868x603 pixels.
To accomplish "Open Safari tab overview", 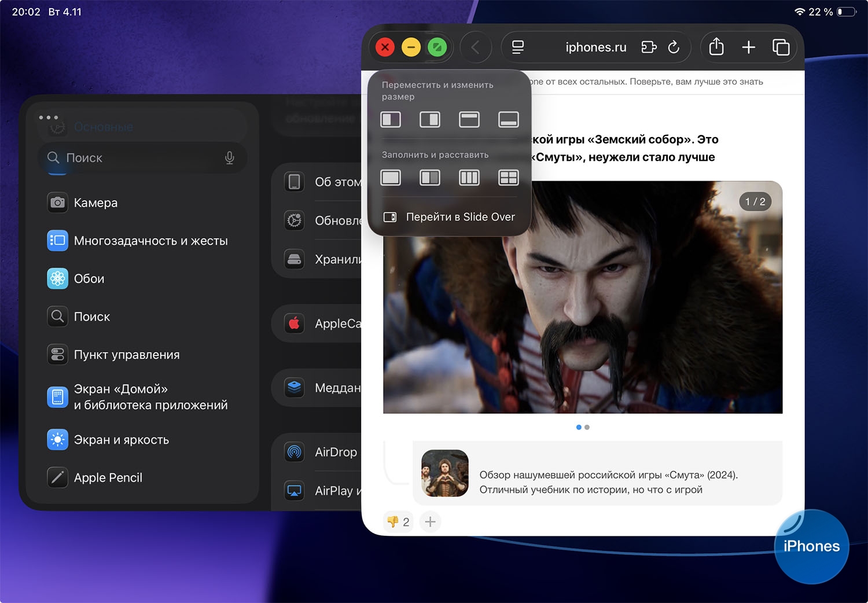I will 781,47.
